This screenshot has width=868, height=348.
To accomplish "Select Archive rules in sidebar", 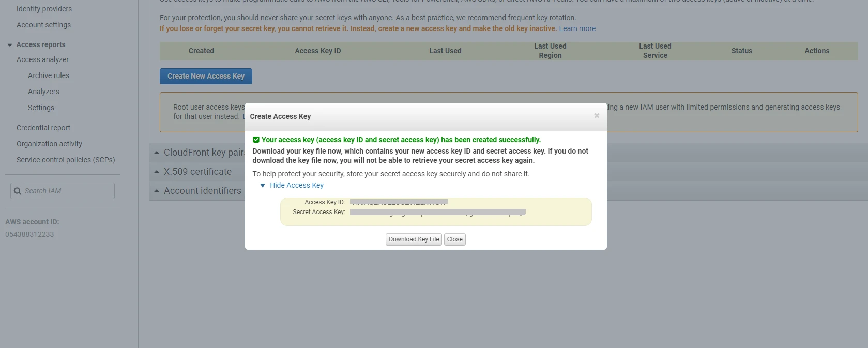I will tap(49, 75).
